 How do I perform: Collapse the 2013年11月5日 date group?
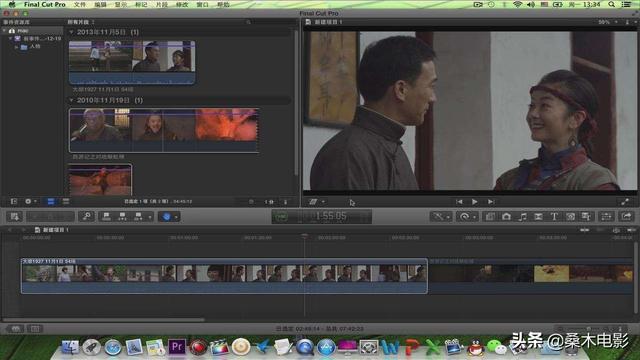pos(71,32)
